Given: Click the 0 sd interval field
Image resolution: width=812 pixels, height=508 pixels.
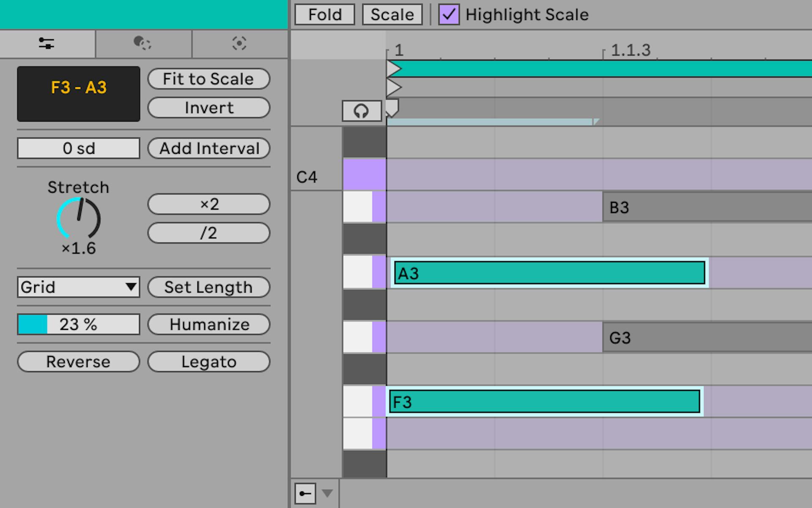Looking at the screenshot, I should (78, 148).
